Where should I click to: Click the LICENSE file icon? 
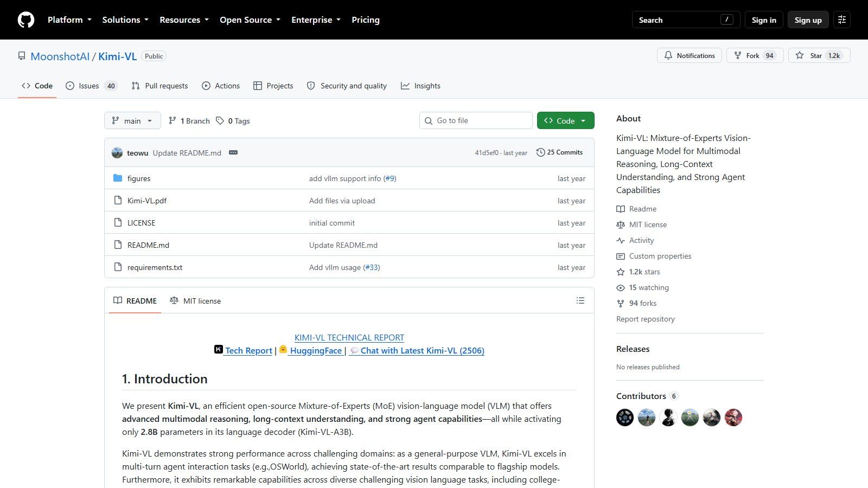(118, 223)
